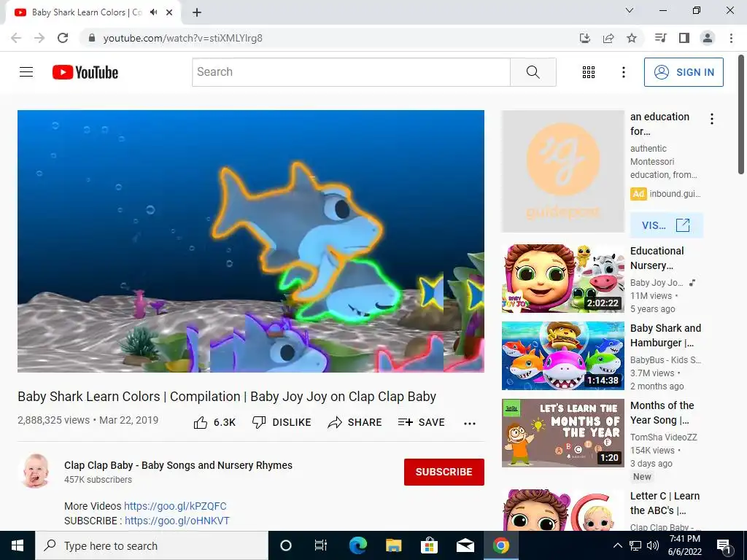Screen dimensions: 747x560
Task: Save video to playlist with SAVE
Action: (x=422, y=422)
